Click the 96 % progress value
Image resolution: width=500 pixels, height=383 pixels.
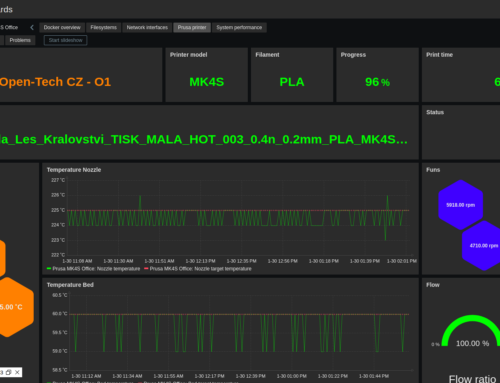click(377, 82)
